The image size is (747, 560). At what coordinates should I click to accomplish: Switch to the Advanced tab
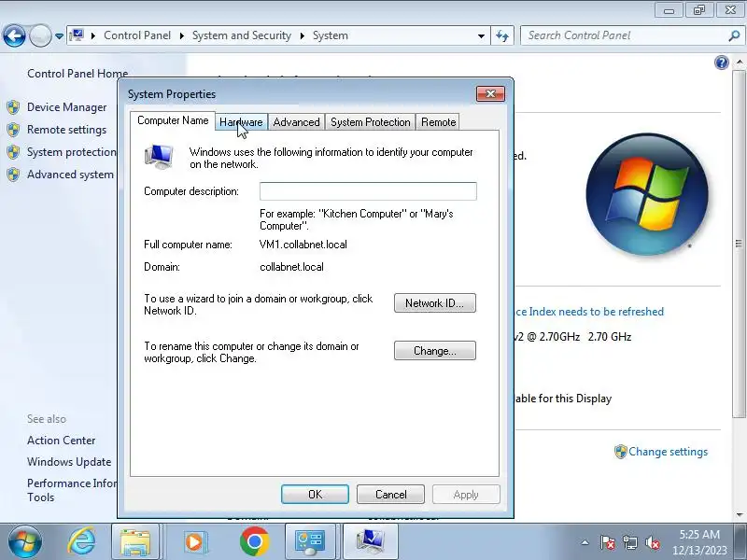pyautogui.click(x=296, y=122)
